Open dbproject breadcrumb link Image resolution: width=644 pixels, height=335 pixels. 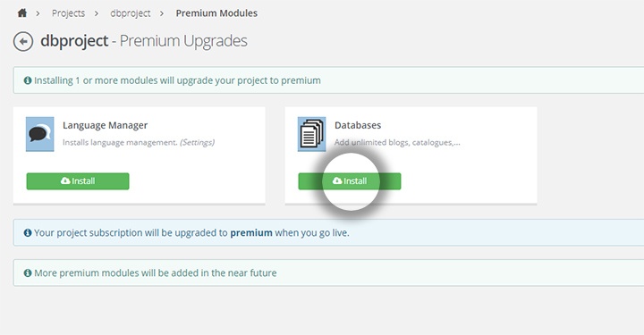click(131, 13)
